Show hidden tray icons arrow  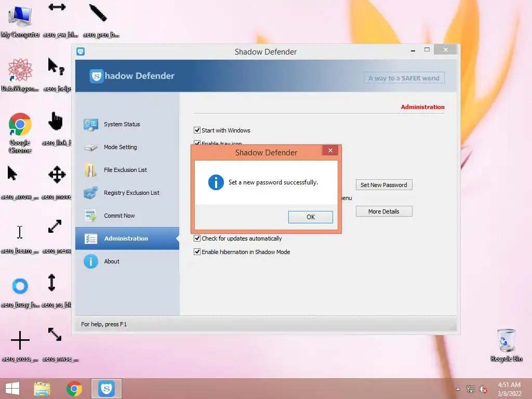point(458,389)
